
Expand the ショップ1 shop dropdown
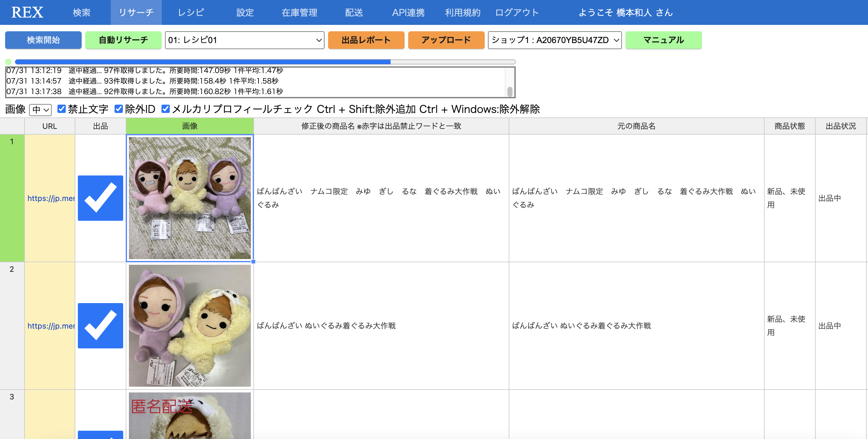pos(555,40)
